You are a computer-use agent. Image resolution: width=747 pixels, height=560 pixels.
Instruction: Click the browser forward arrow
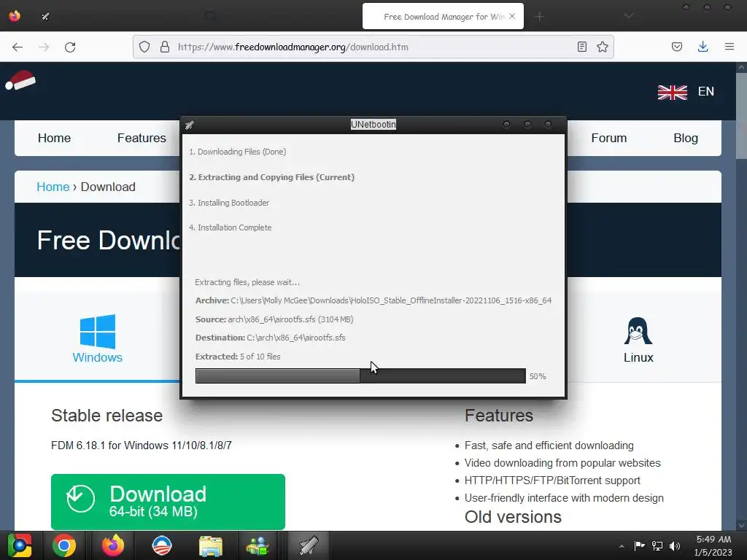(x=44, y=47)
